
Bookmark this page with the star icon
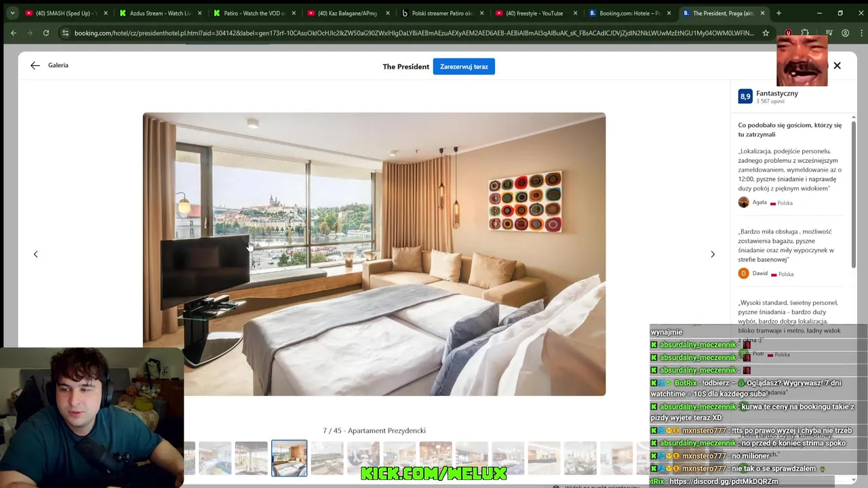point(766,33)
